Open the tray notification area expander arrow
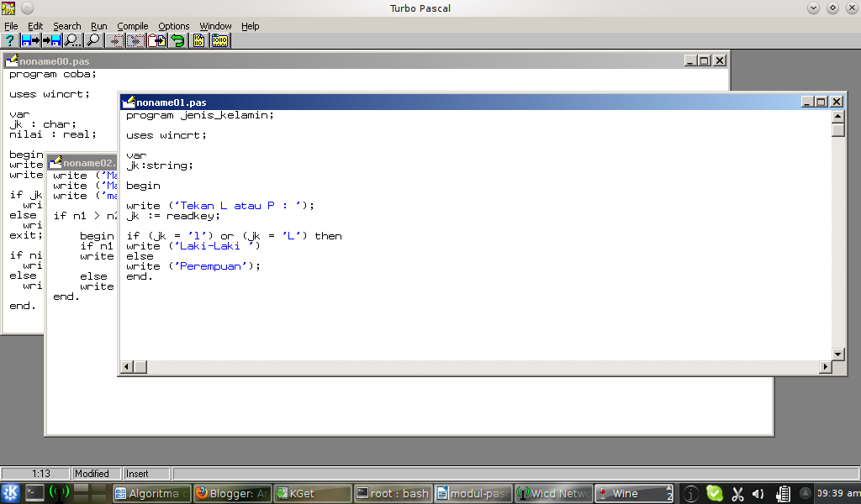This screenshot has width=861, height=504. [805, 493]
